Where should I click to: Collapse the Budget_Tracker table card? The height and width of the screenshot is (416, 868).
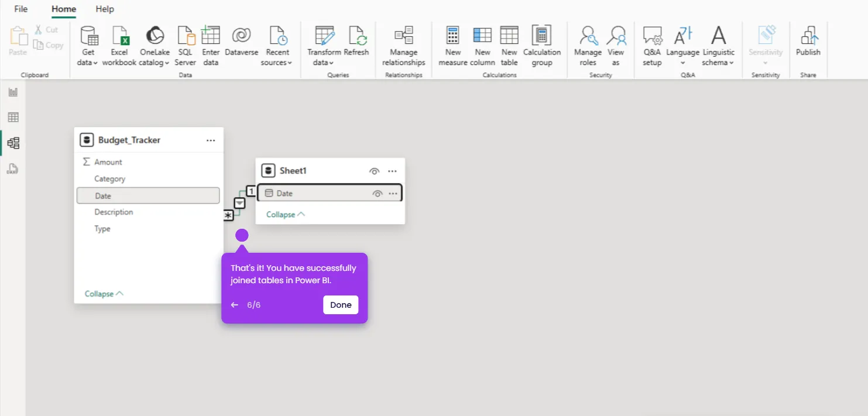pyautogui.click(x=104, y=294)
